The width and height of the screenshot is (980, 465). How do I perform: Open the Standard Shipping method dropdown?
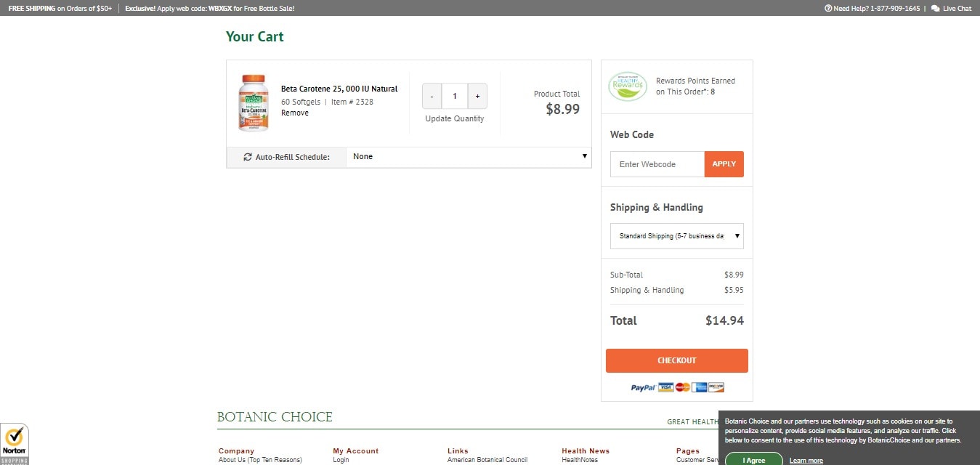click(x=677, y=236)
